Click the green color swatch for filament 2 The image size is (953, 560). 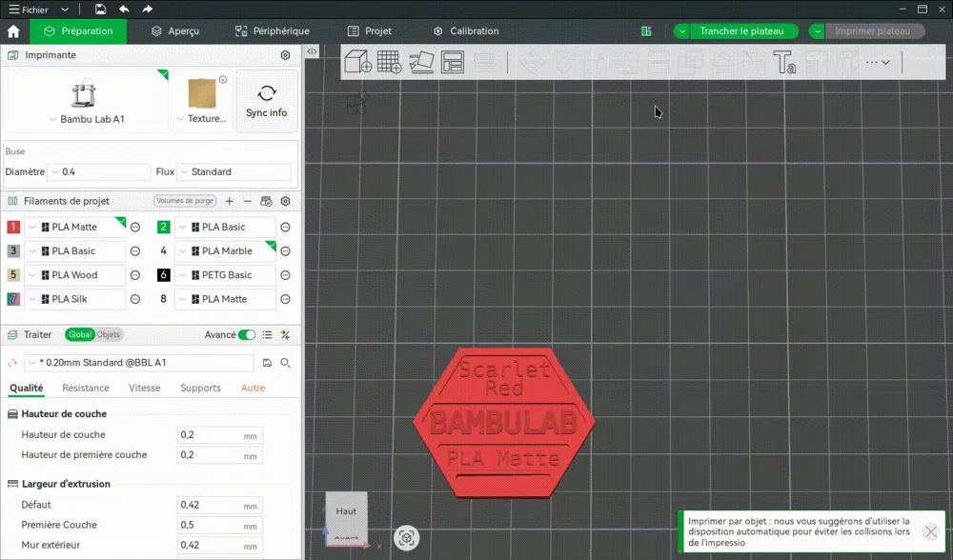tap(164, 228)
